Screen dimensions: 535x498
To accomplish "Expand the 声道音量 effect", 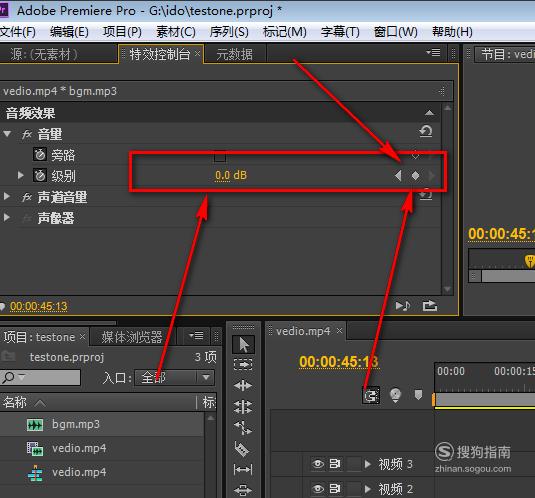I will point(6,196).
